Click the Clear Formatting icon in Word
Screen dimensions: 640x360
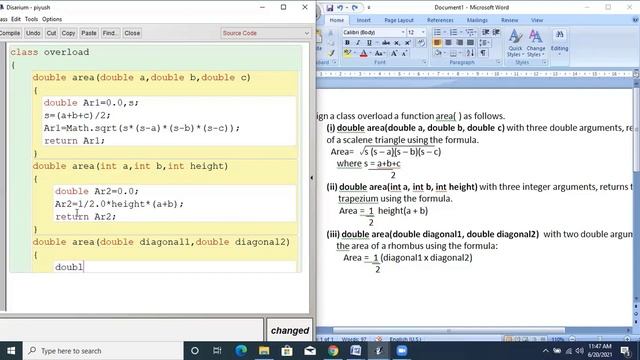[421, 43]
